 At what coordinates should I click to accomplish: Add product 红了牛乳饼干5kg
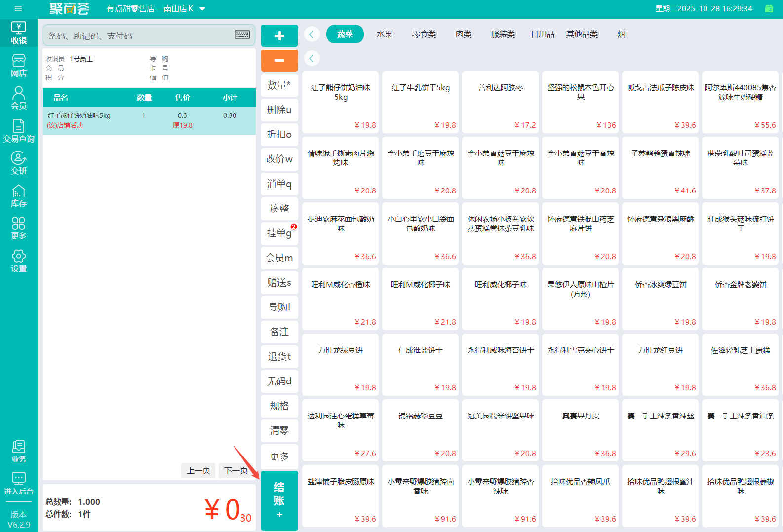421,102
